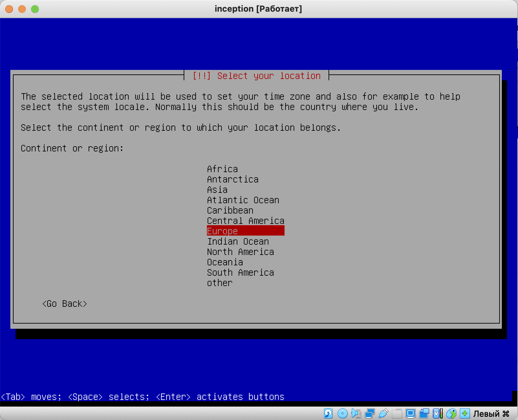Maximize the inception VM window
The image size is (518, 420).
coord(35,9)
